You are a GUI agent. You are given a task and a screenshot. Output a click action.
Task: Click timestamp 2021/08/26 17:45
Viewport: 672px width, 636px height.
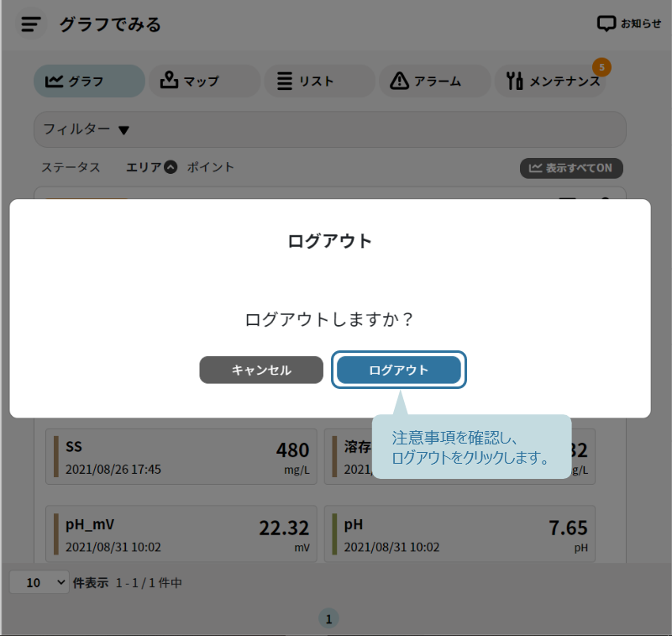[113, 470]
